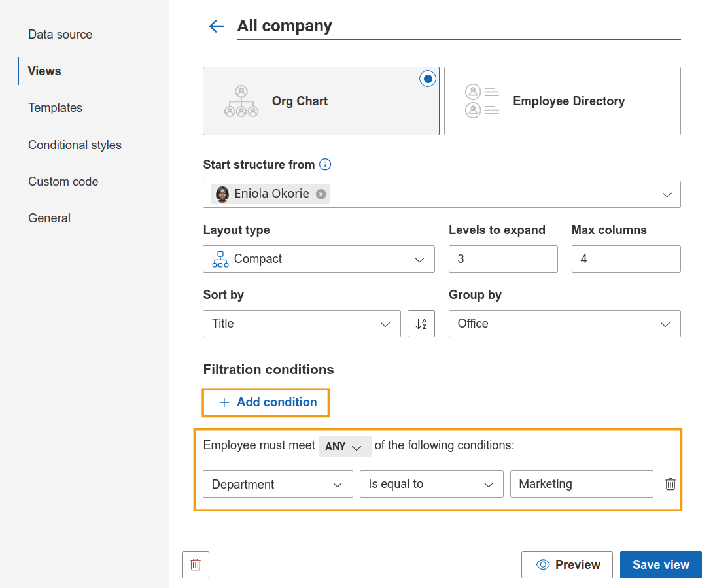Click Eniola Okorie's avatar photo
This screenshot has width=713, height=588.
coord(222,194)
